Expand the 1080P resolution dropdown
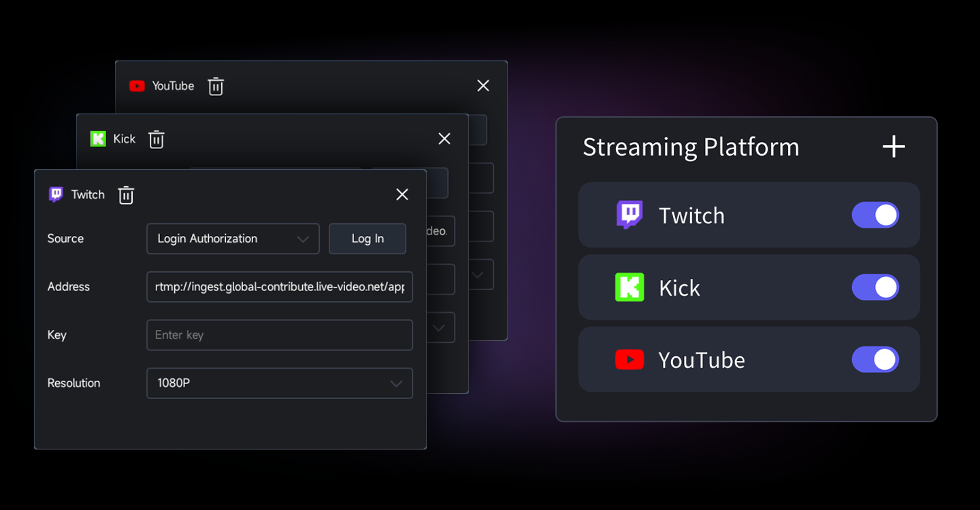This screenshot has width=980, height=510. pyautogui.click(x=280, y=383)
